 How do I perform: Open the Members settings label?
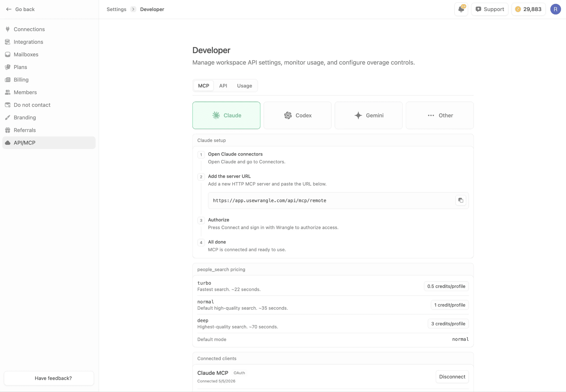pyautogui.click(x=25, y=92)
